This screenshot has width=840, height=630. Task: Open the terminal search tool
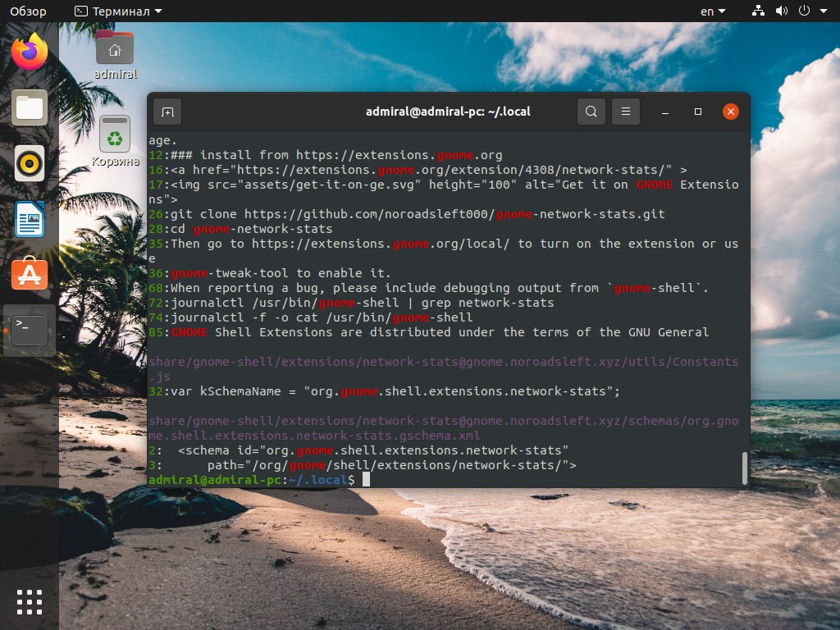(x=591, y=112)
